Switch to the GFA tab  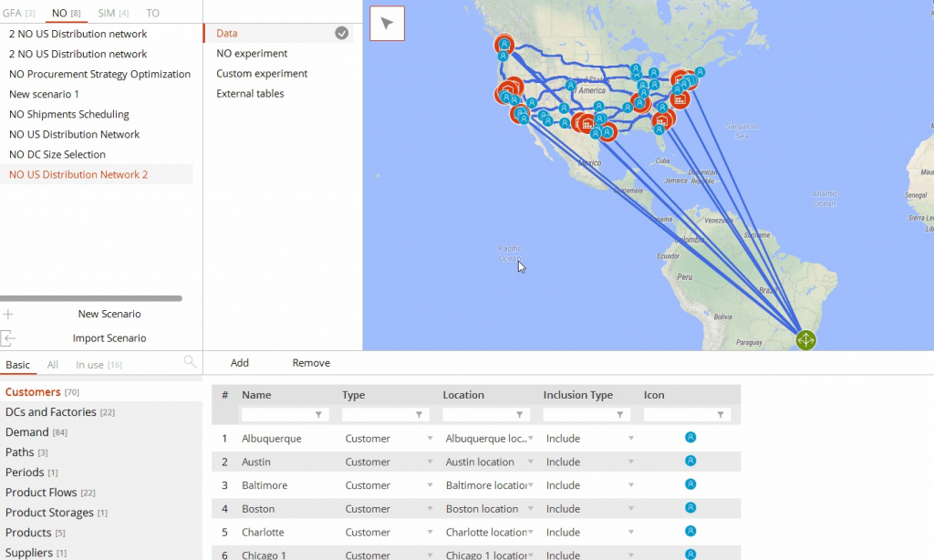(x=17, y=14)
